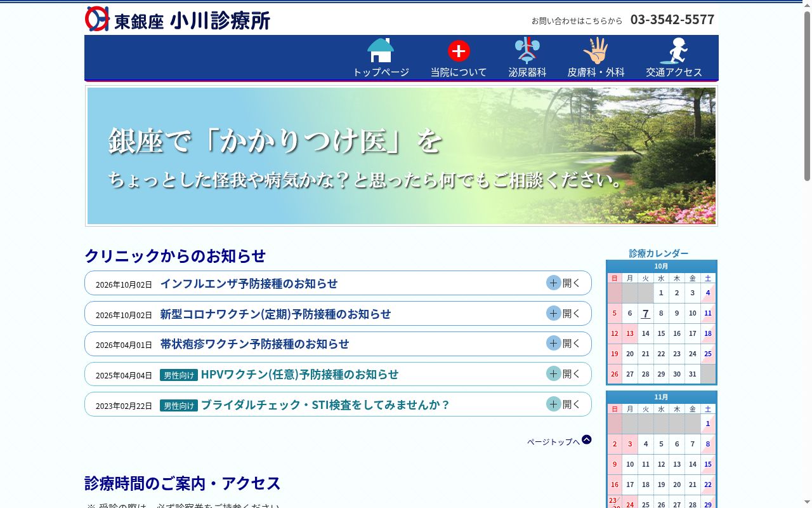Click インフルエンザ予防接種のお知らせ title

point(249,283)
